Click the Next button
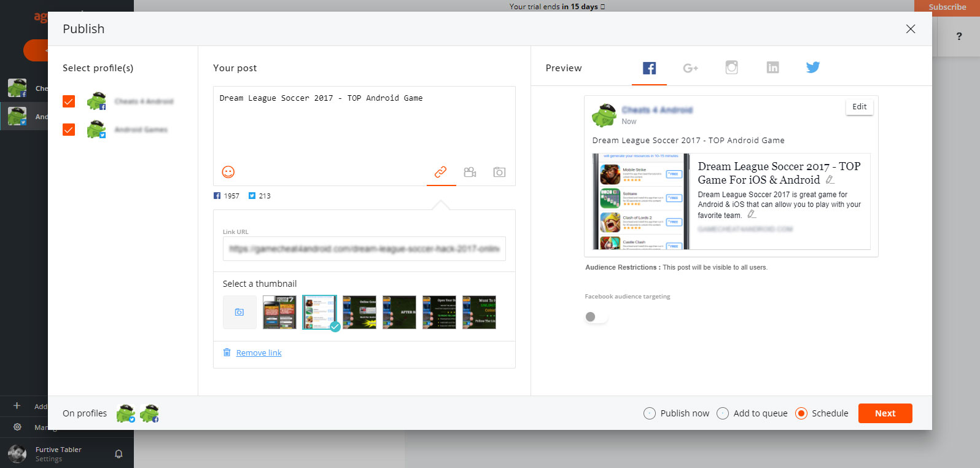The image size is (980, 468). pyautogui.click(x=885, y=413)
